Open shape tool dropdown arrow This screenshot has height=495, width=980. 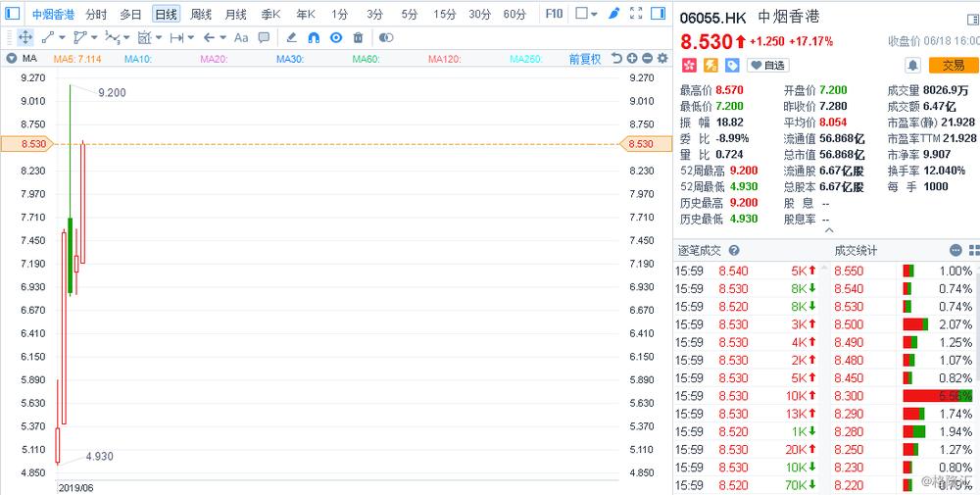(x=94, y=38)
